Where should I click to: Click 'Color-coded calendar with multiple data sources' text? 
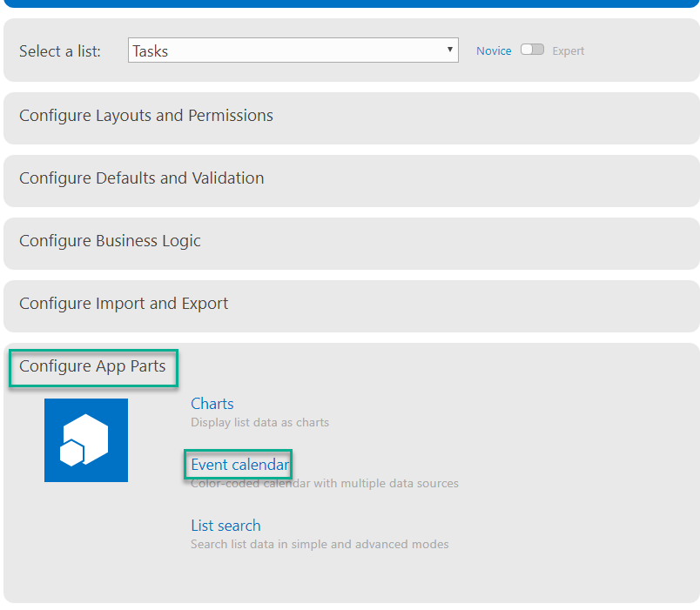point(325,483)
